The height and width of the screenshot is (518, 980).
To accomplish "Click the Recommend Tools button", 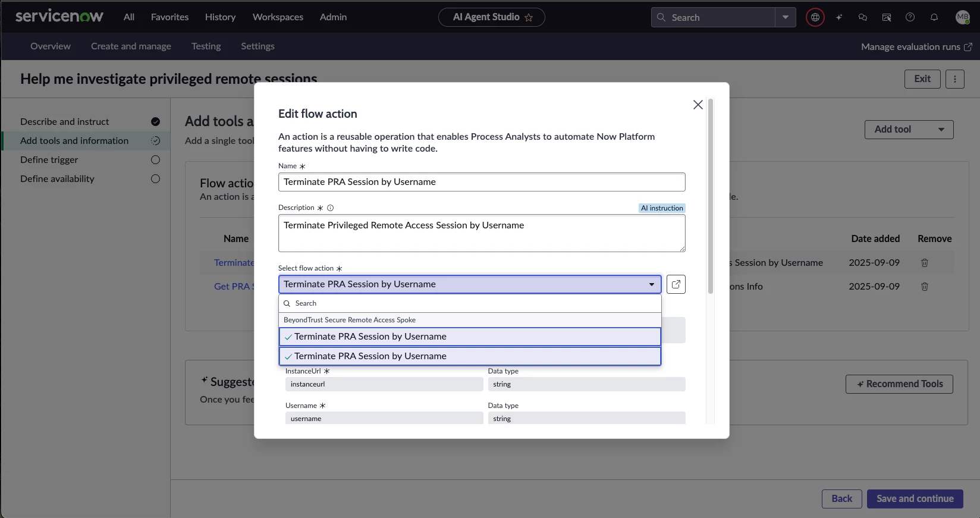I will tap(899, 384).
